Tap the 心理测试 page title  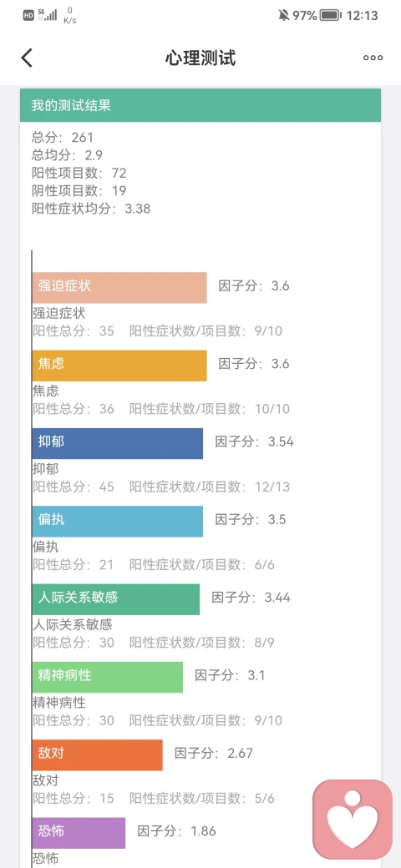click(x=200, y=58)
